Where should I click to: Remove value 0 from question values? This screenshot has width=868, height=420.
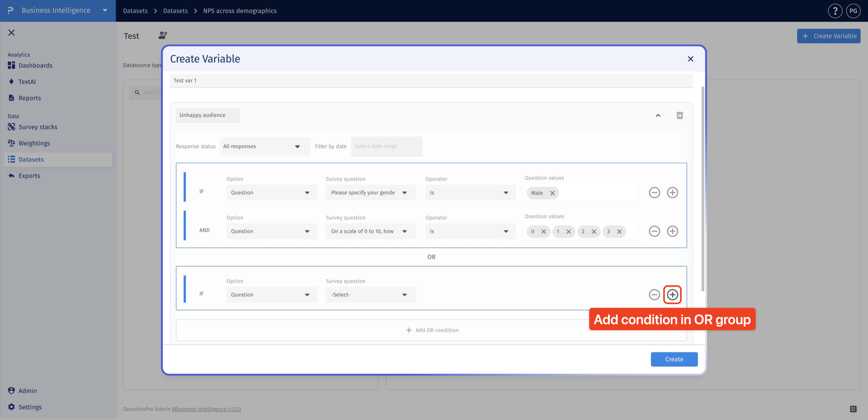coord(544,232)
